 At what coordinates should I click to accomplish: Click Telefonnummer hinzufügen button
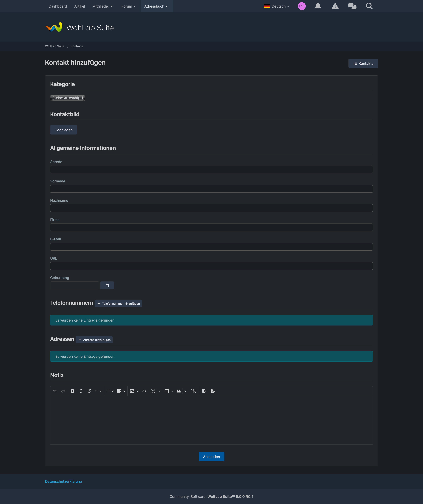(x=118, y=304)
